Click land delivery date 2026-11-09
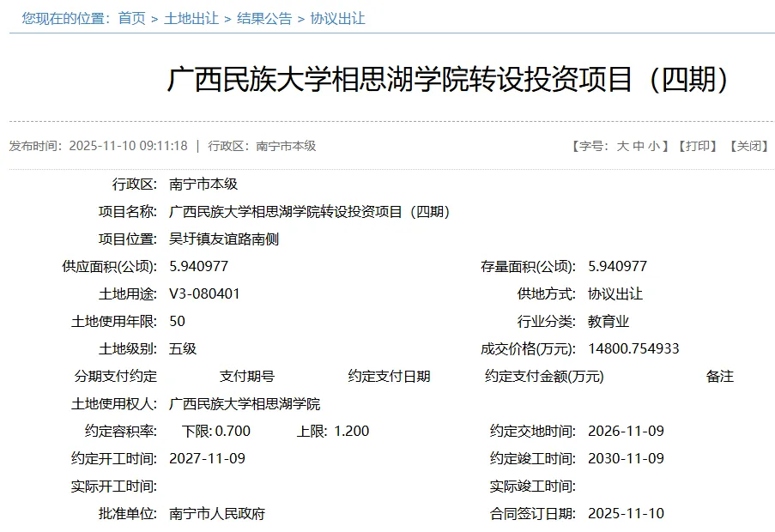 pyautogui.click(x=626, y=432)
